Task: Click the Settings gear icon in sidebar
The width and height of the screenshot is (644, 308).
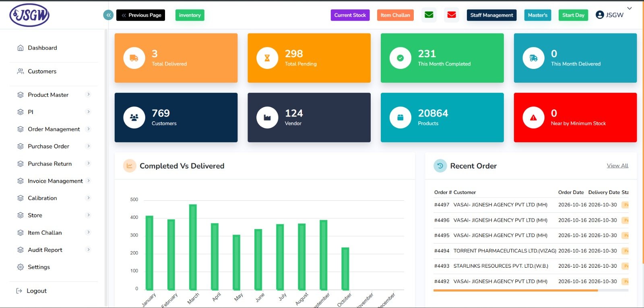Action: point(21,267)
